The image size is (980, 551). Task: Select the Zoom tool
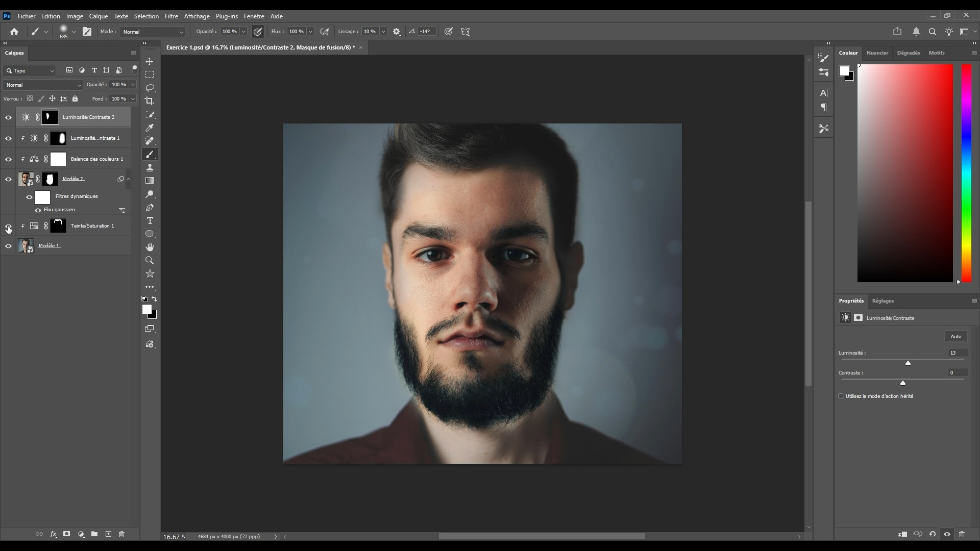pos(150,261)
